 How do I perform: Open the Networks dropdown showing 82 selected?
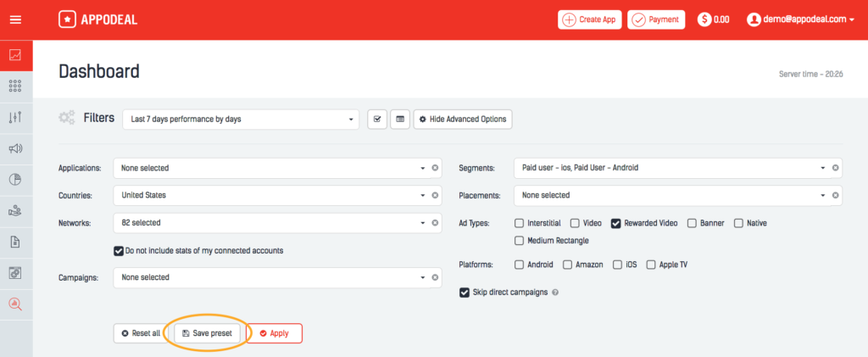[x=270, y=223]
